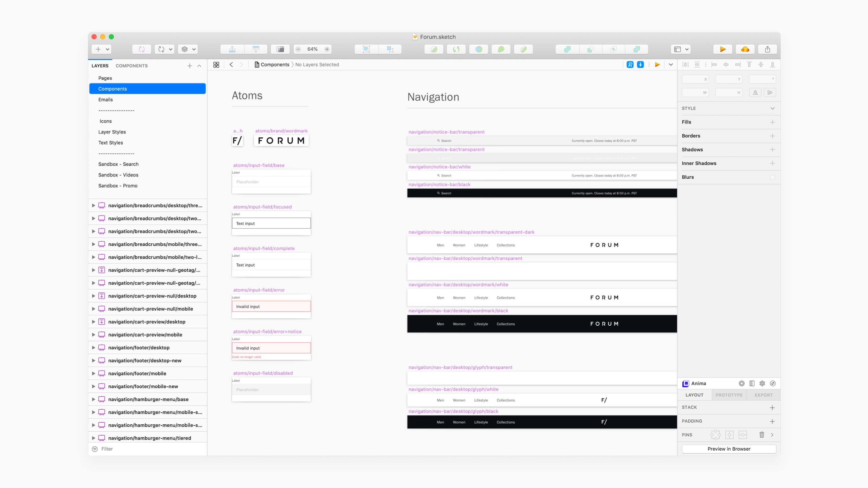Image resolution: width=868 pixels, height=488 pixels.
Task: Toggle the Anima four-sided pin control
Action: pos(715,435)
